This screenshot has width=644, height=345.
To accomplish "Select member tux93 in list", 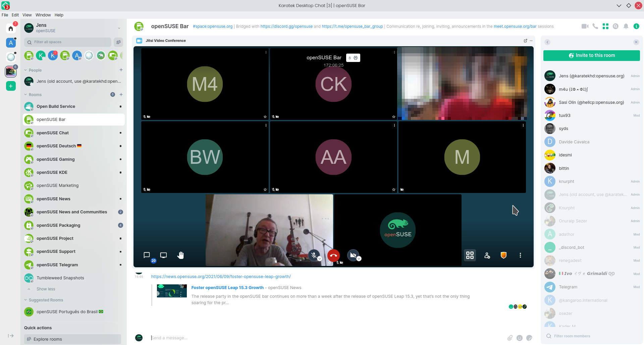I will (592, 116).
